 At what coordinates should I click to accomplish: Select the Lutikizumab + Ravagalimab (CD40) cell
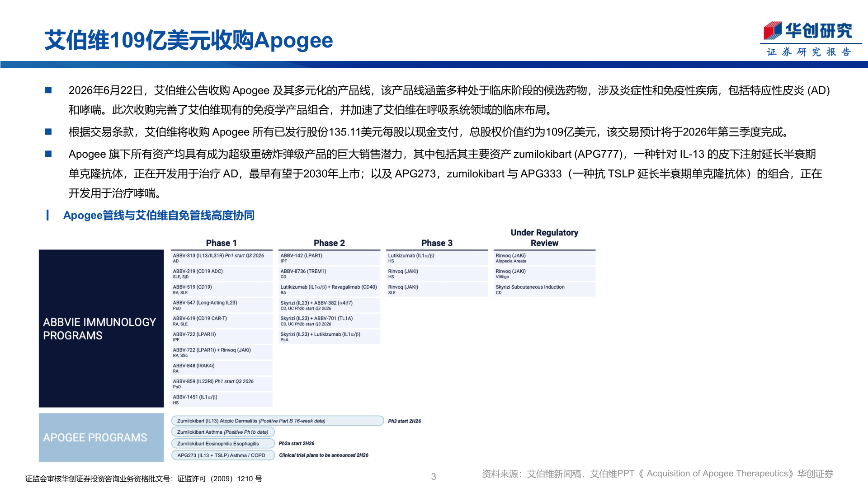coord(329,290)
